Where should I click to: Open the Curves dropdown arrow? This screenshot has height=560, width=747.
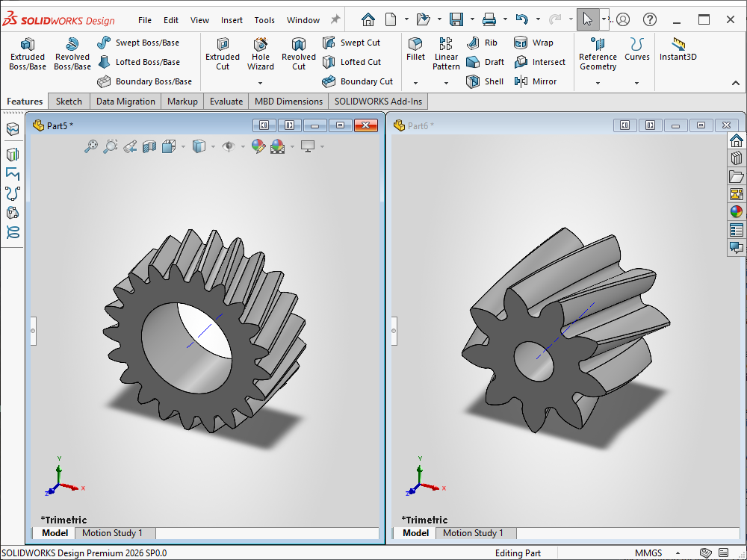pos(636,83)
